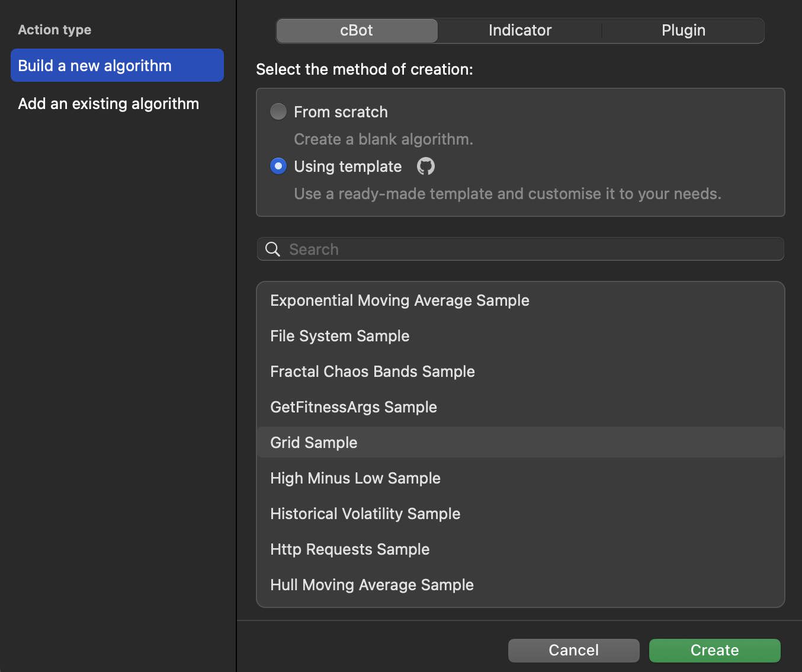The image size is (802, 672).
Task: Choose Add an existing algorithm action
Action: 108,104
